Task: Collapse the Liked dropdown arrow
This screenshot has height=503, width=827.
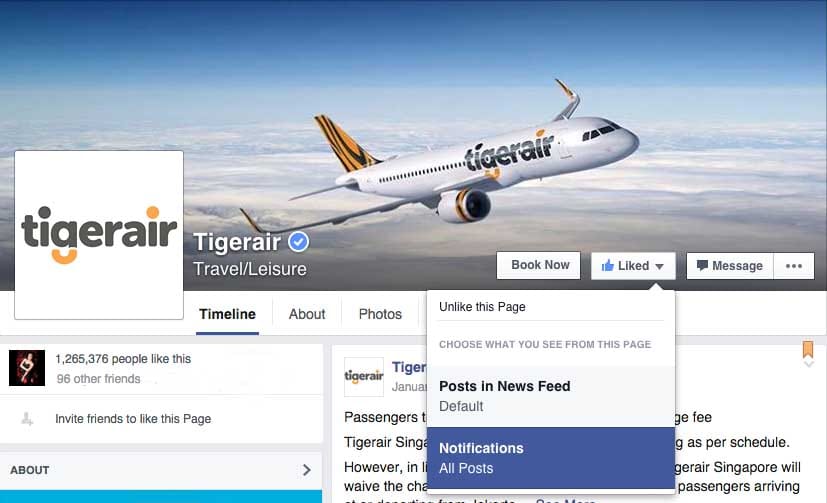Action: [659, 266]
